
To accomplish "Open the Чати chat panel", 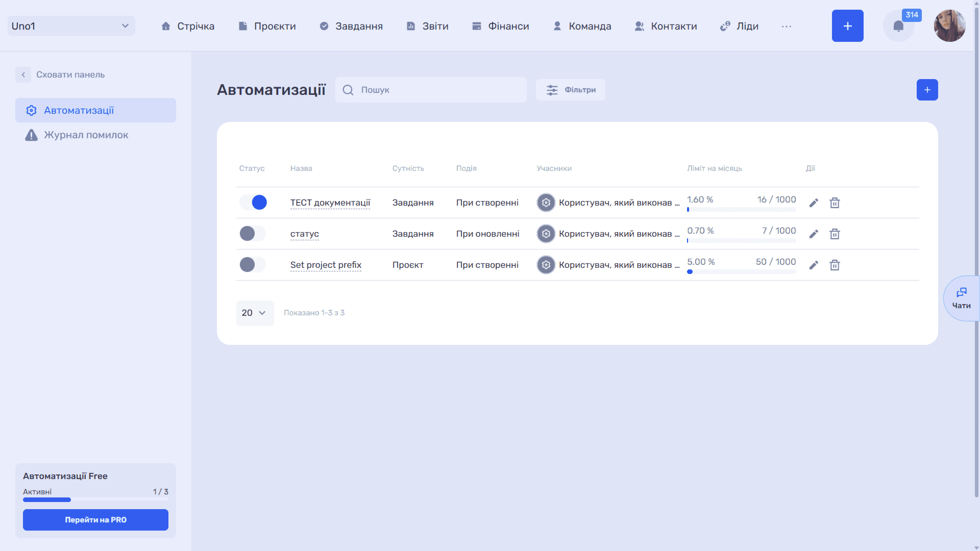I will click(961, 298).
